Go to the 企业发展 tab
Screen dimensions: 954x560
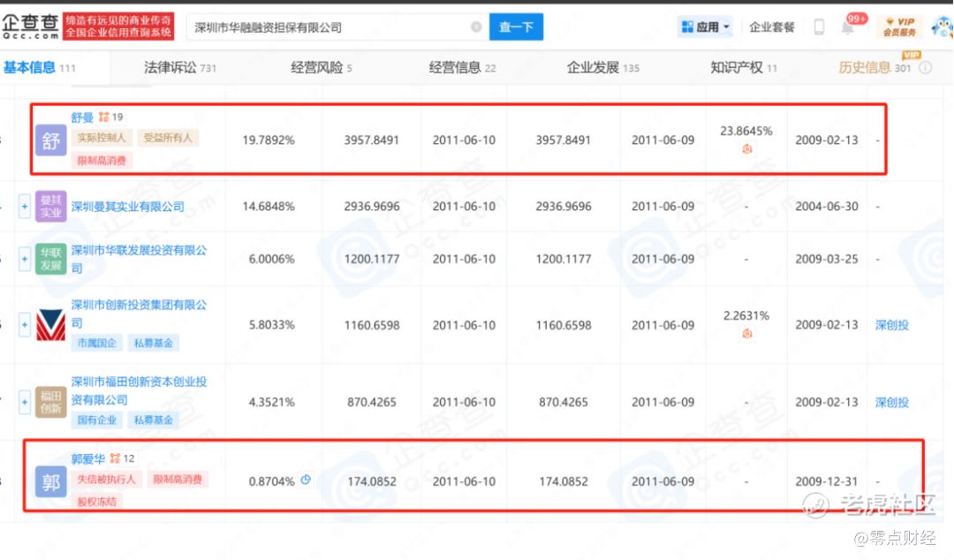click(x=603, y=67)
